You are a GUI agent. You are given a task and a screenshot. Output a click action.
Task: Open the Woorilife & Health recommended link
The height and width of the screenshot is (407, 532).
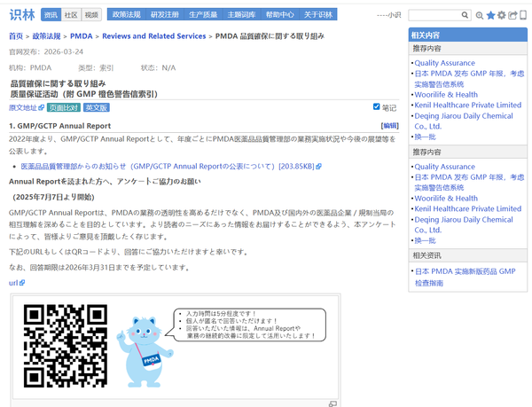[x=445, y=94]
